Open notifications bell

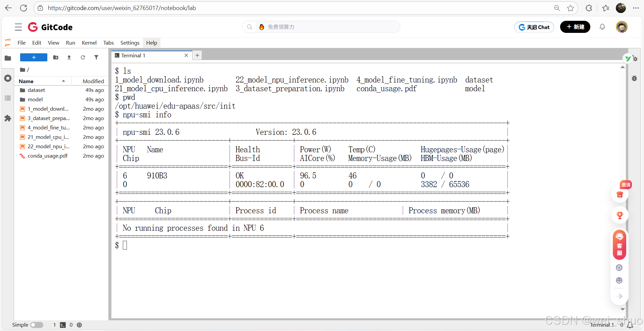[602, 27]
